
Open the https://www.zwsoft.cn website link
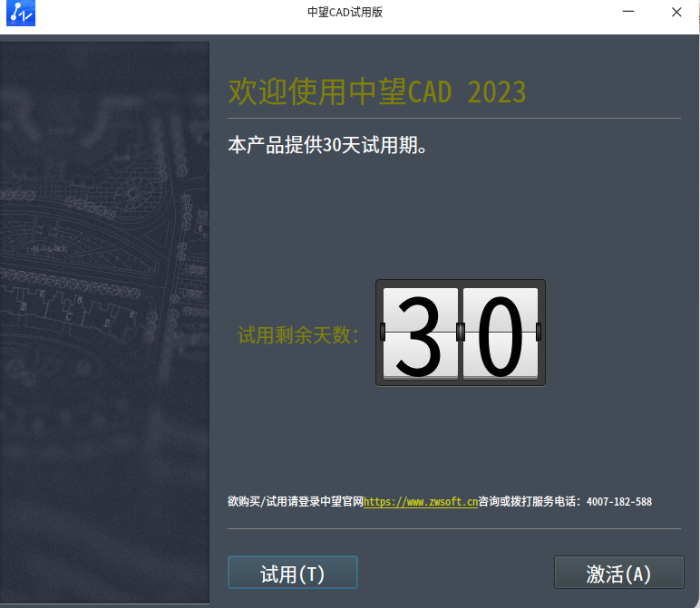click(x=421, y=502)
